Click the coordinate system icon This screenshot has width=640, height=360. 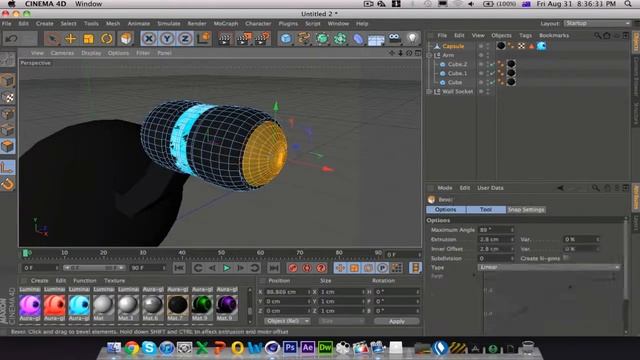(203, 39)
